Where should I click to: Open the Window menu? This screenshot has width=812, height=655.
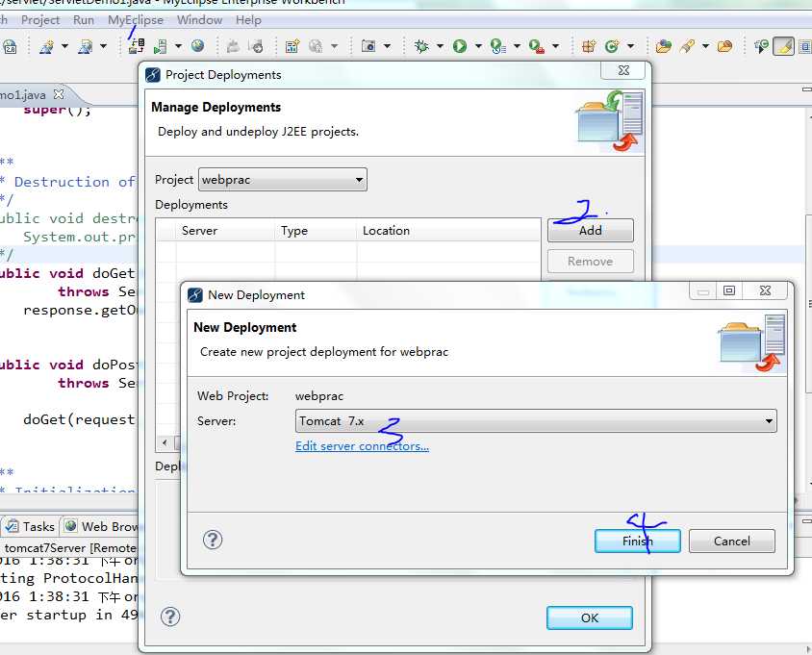199,20
